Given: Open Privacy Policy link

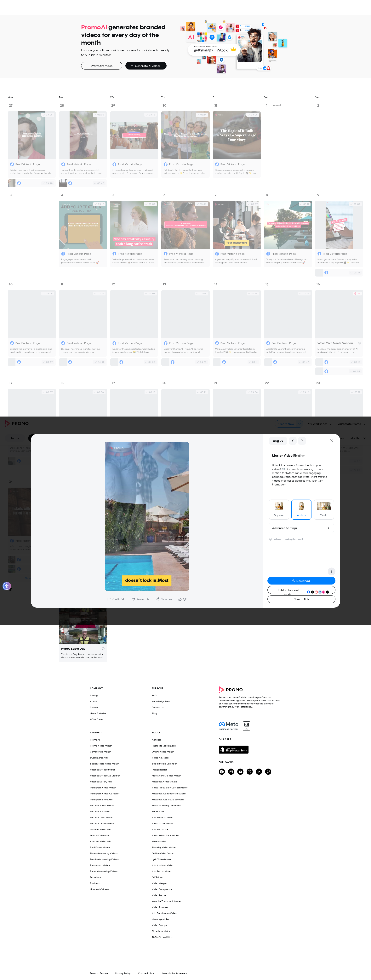Looking at the screenshot, I should [123, 973].
